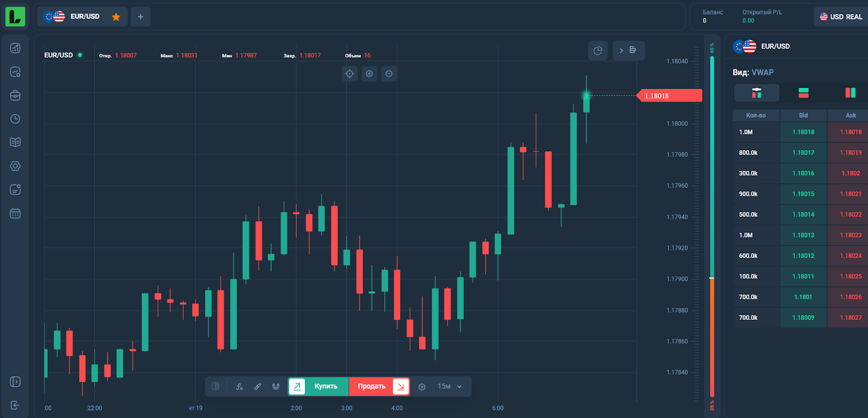The height and width of the screenshot is (418, 868).
Task: Switch order book to middle layout view
Action: tap(803, 93)
